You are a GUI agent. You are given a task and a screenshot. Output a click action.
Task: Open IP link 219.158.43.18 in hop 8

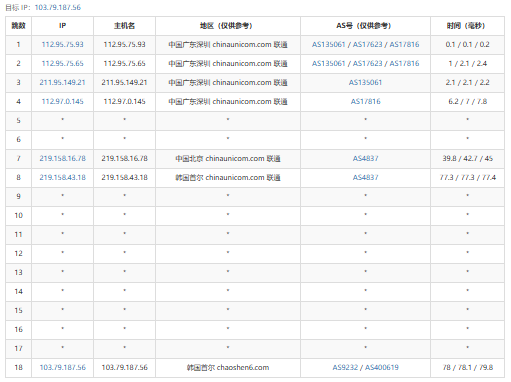click(62, 177)
